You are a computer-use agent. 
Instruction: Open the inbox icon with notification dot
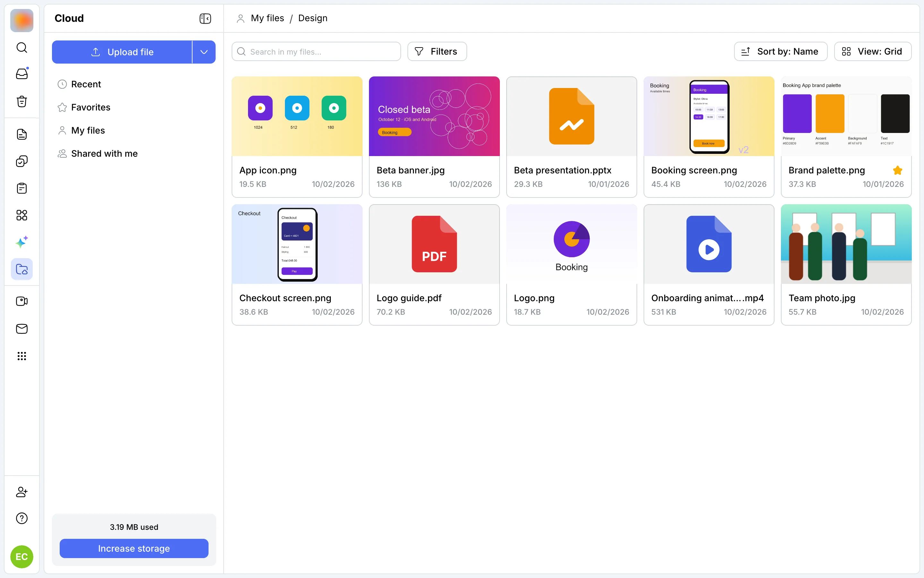click(x=22, y=74)
